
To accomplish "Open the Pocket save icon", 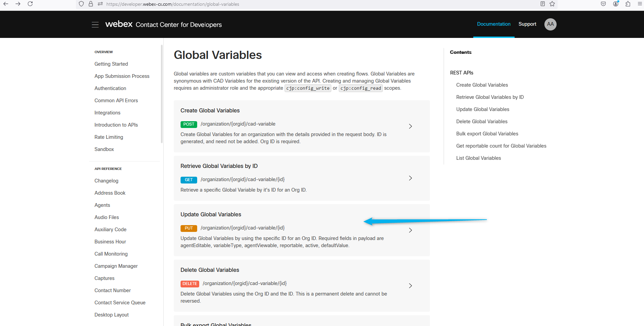I will pyautogui.click(x=603, y=4).
